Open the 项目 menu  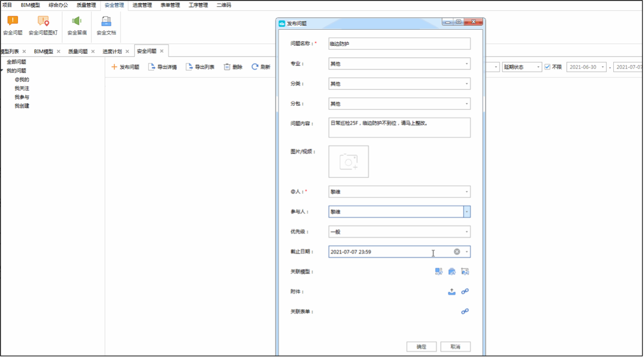click(x=7, y=5)
